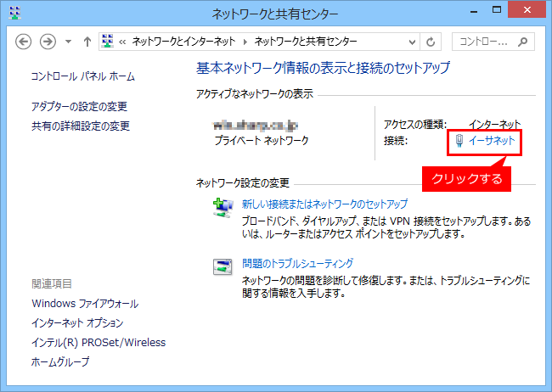Open コントロール パネル ホーム

(83, 76)
